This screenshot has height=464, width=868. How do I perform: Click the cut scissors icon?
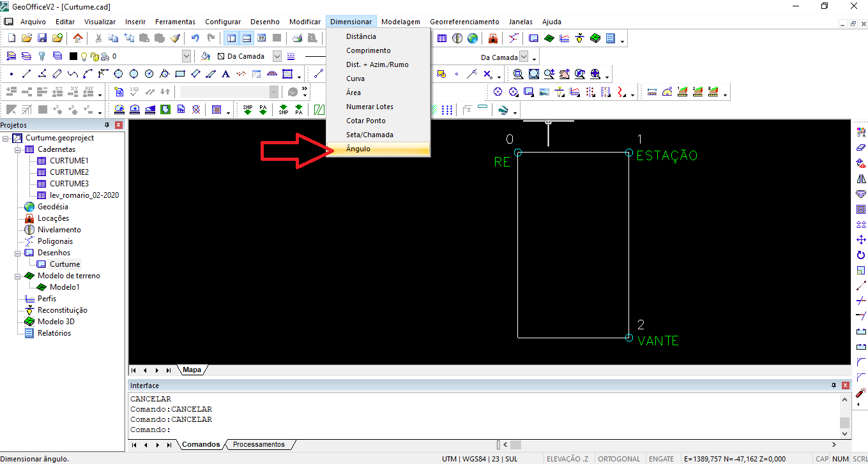[98, 38]
